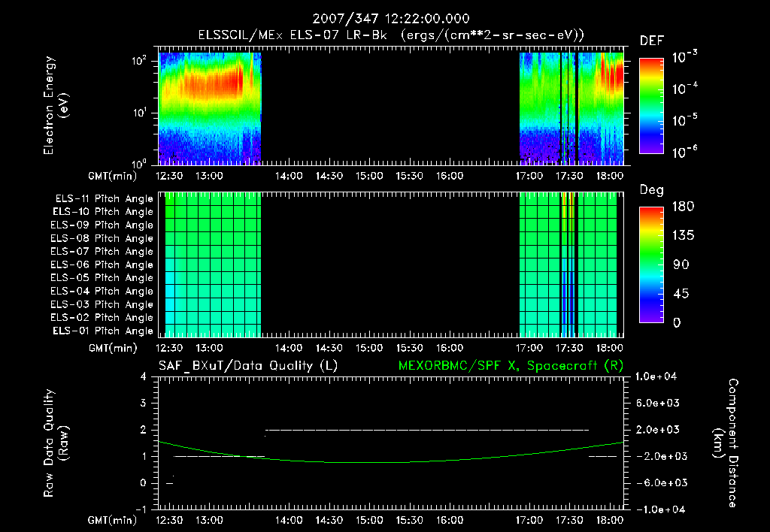Select the ELS-11 Pitch Angle row label

coord(104,199)
